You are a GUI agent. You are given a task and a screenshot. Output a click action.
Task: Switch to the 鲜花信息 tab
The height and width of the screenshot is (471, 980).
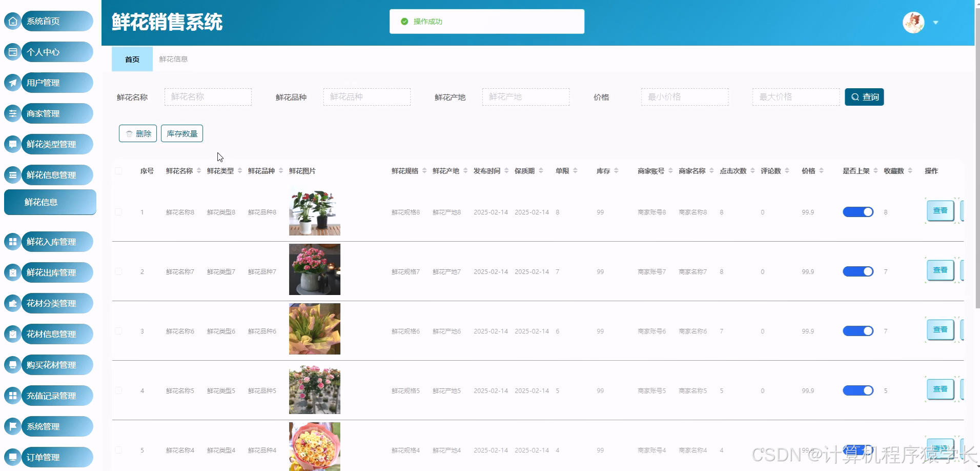point(172,59)
